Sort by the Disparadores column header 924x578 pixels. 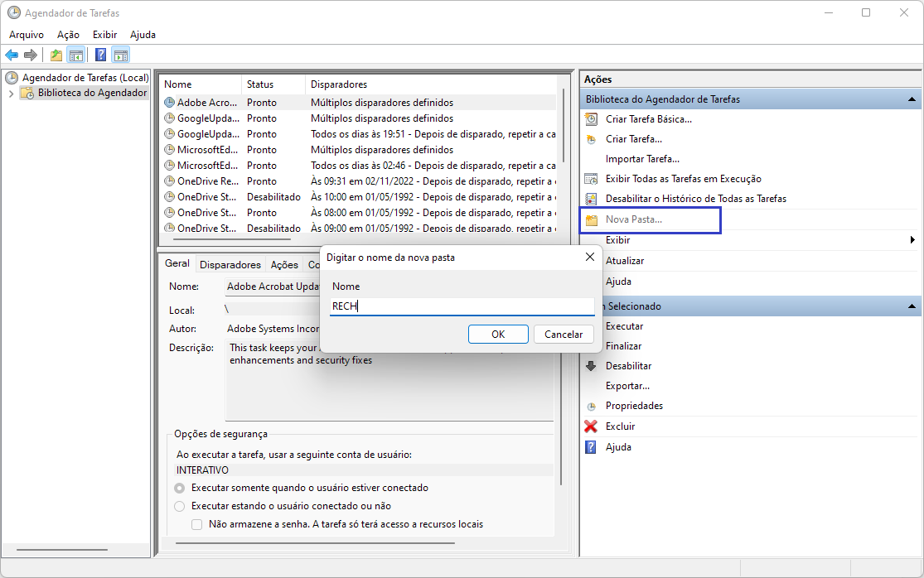click(432, 84)
